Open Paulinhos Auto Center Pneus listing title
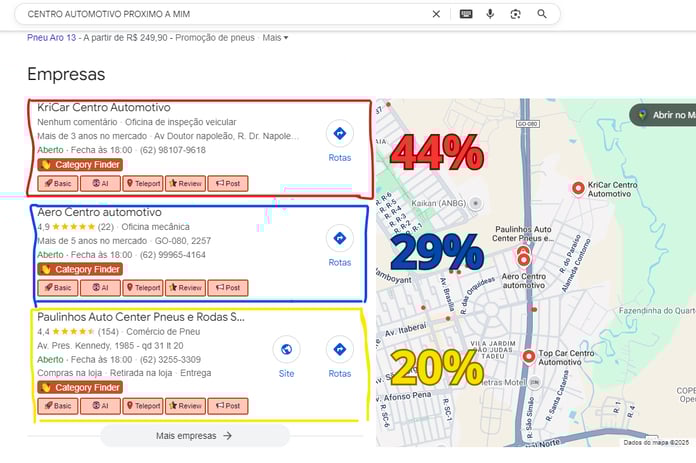This screenshot has height=463, width=696. [141, 317]
